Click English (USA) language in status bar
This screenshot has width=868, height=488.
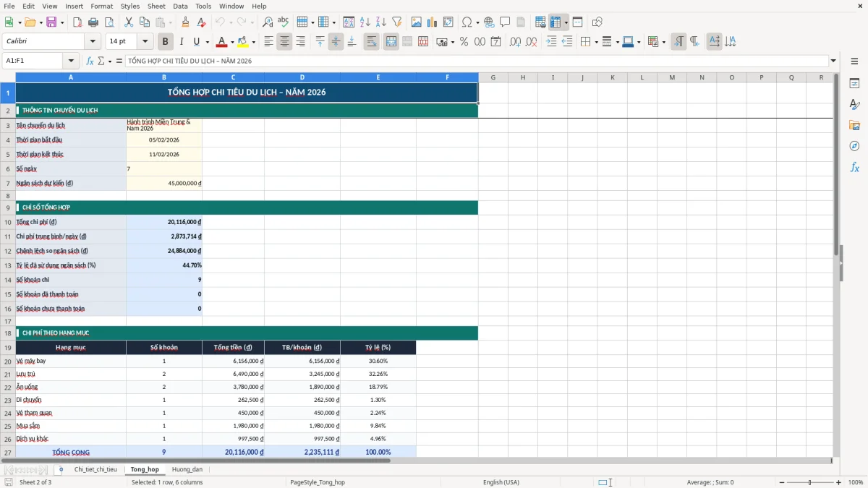click(x=501, y=482)
